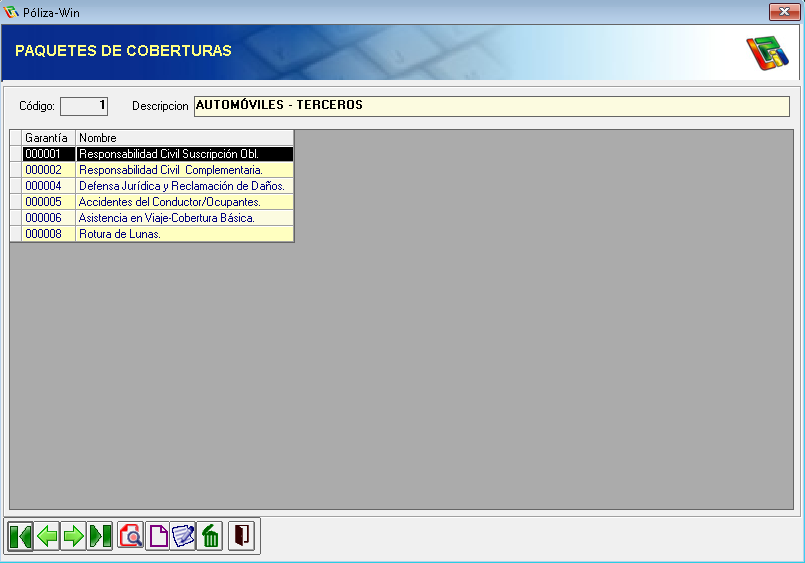
Task: Jump to the last record
Action: pos(100,536)
